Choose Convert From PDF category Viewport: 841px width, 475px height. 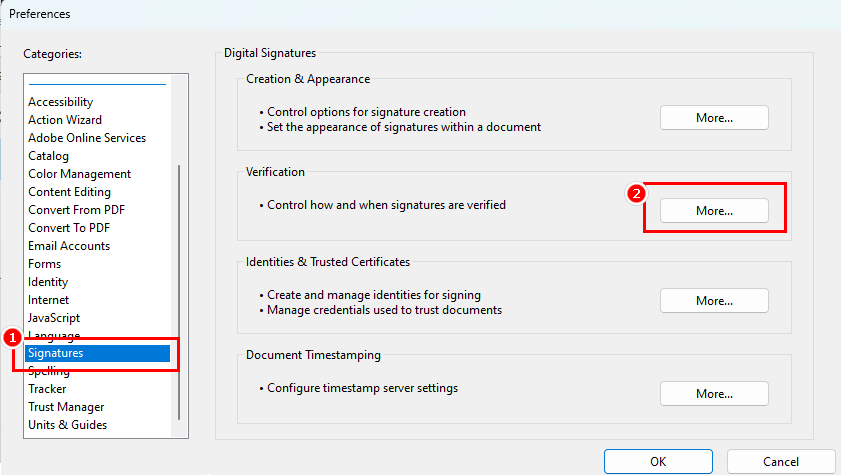(76, 210)
